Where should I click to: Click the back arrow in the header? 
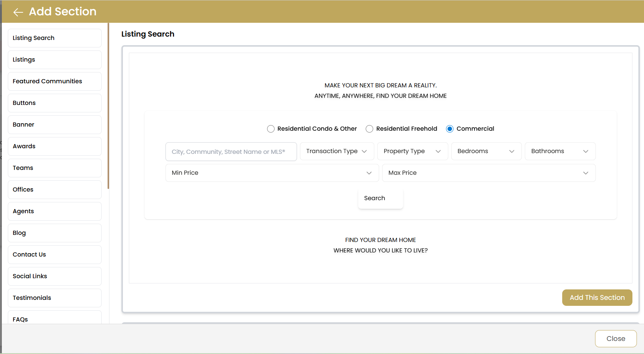click(x=18, y=12)
